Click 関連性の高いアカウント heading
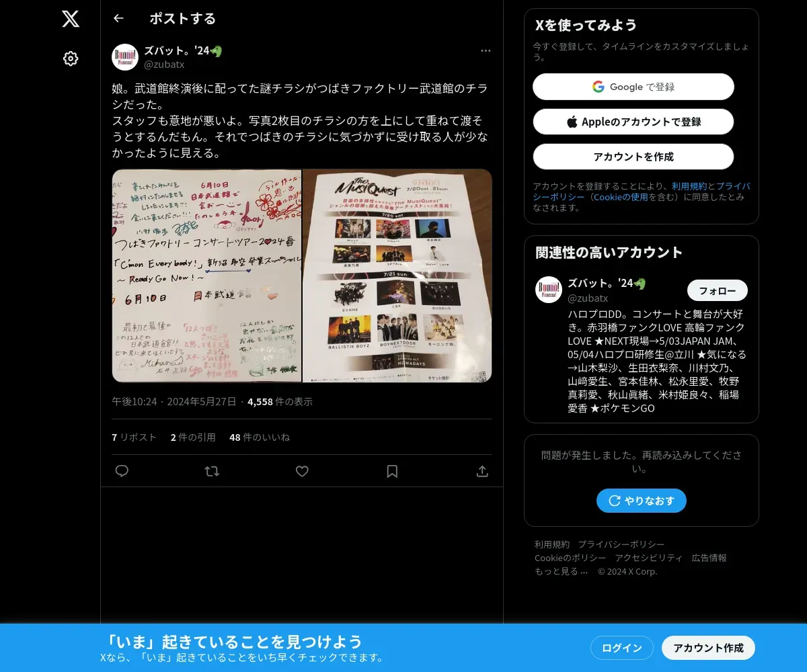The width and height of the screenshot is (807, 672). coord(609,252)
